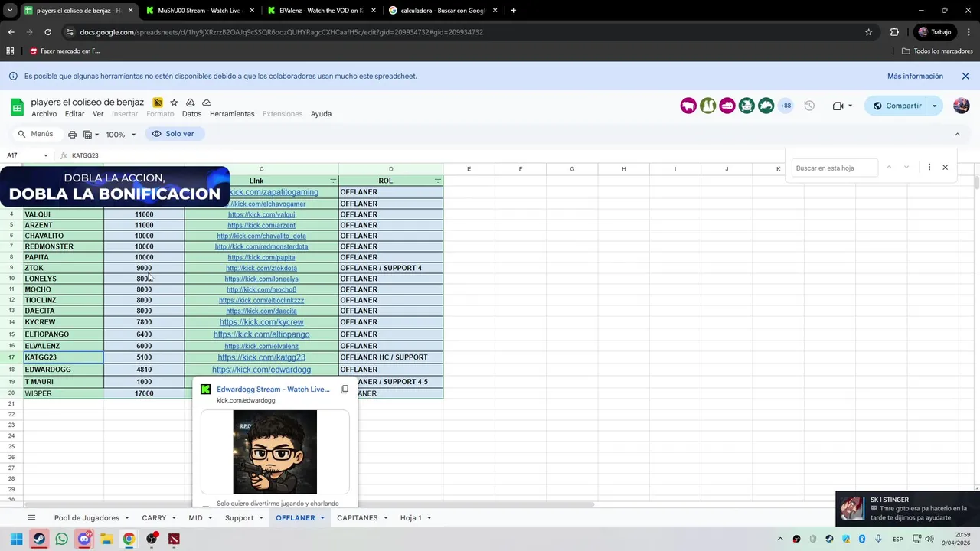The width and height of the screenshot is (980, 551).
Task: Open the cell name box dropdown
Action: (45, 155)
